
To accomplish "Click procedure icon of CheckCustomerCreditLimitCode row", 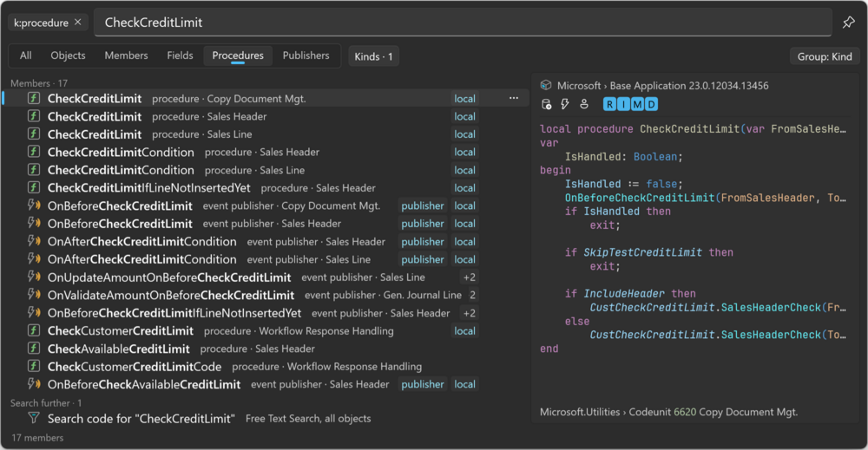I will pos(34,366).
